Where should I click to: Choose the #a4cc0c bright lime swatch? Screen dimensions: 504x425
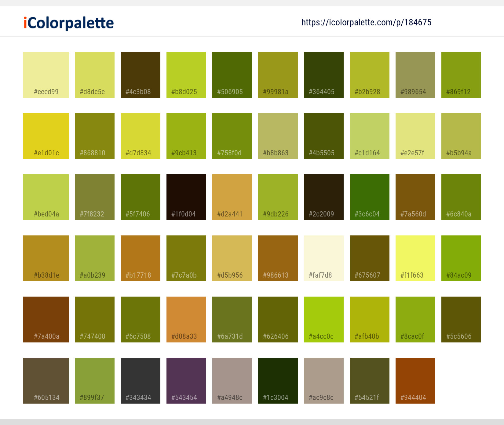tap(324, 320)
